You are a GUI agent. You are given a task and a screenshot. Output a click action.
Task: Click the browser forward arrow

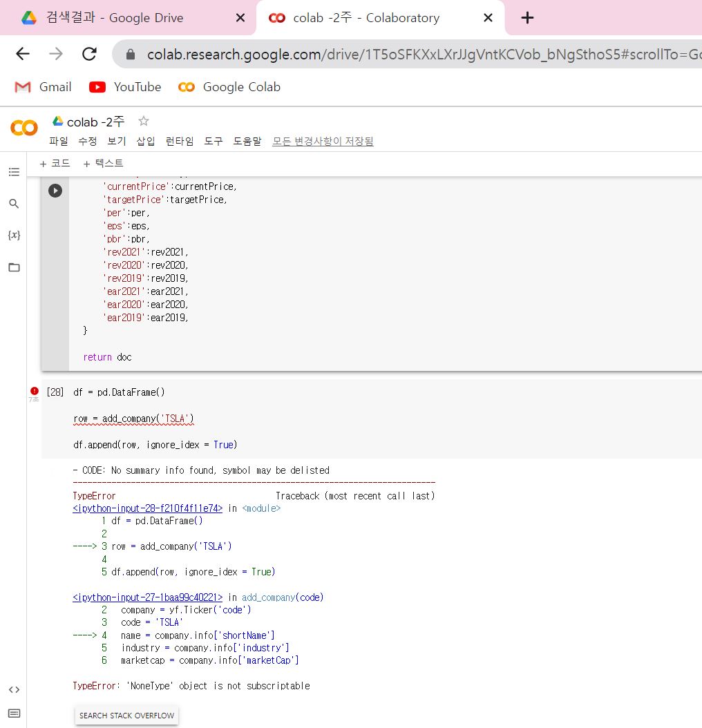56,54
